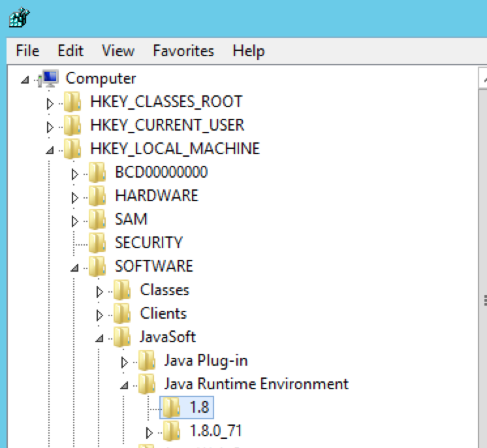Image resolution: width=487 pixels, height=448 pixels.
Task: Select the Clients key label
Action: point(163,313)
